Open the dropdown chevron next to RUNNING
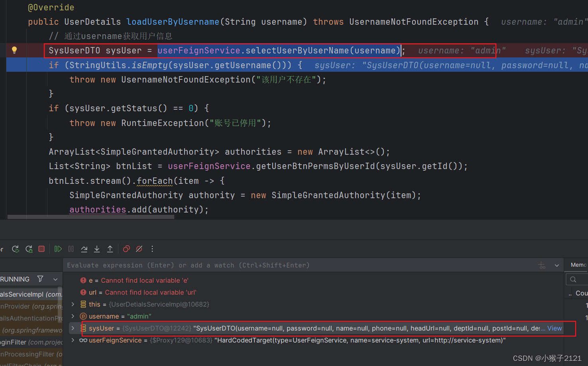Screen dimensions: 588x366 tap(55, 279)
